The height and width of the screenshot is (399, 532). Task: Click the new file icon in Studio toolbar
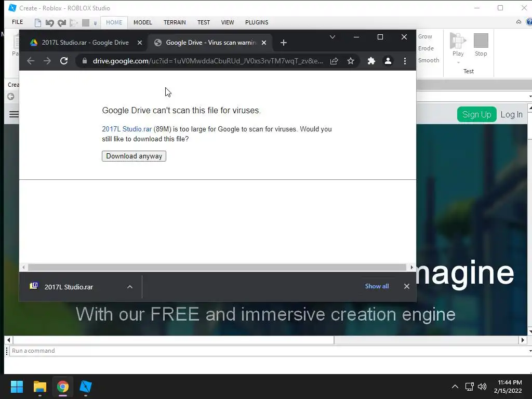pyautogui.click(x=37, y=23)
